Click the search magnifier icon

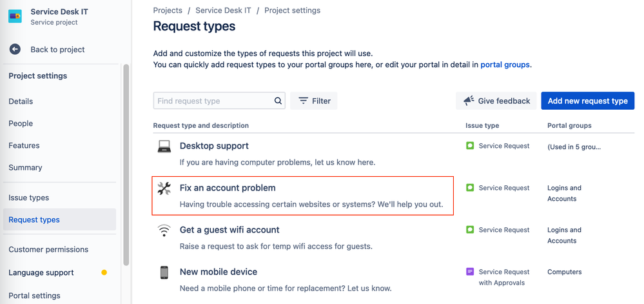point(278,101)
